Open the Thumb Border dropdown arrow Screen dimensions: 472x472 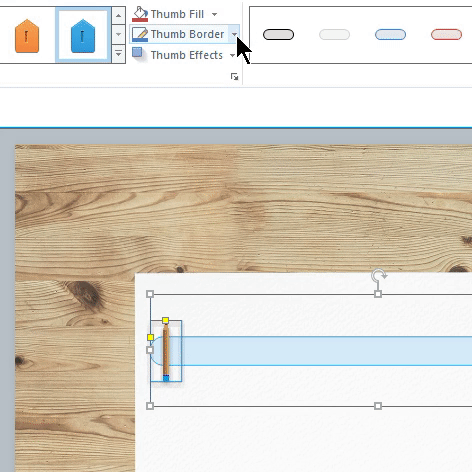(x=234, y=34)
